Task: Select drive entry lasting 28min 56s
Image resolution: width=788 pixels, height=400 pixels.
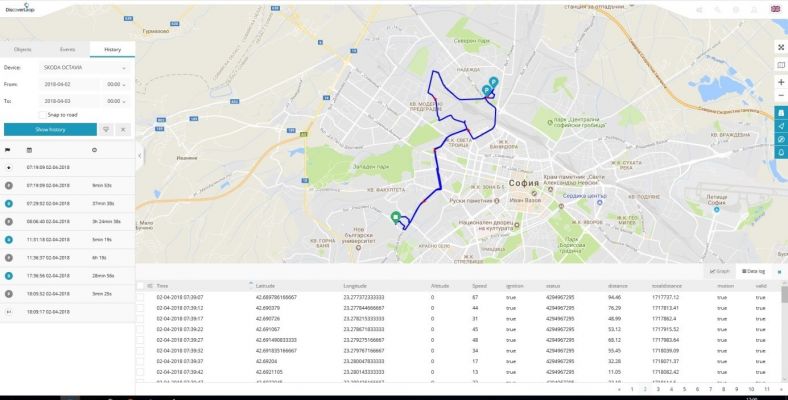Action: tap(67, 276)
